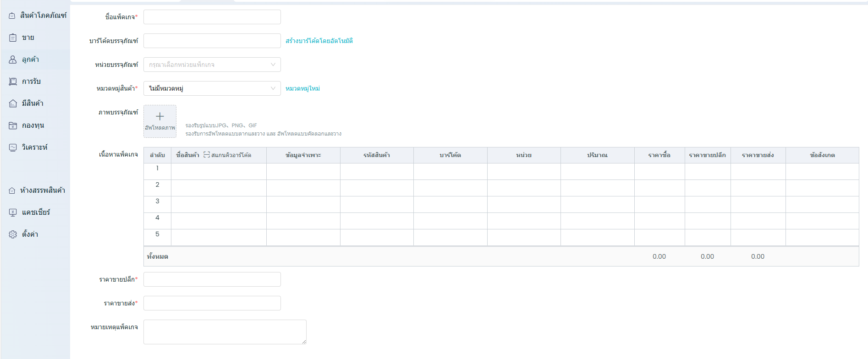868x359 pixels.
Task: Click the product name cell in row 1
Action: pos(219,171)
